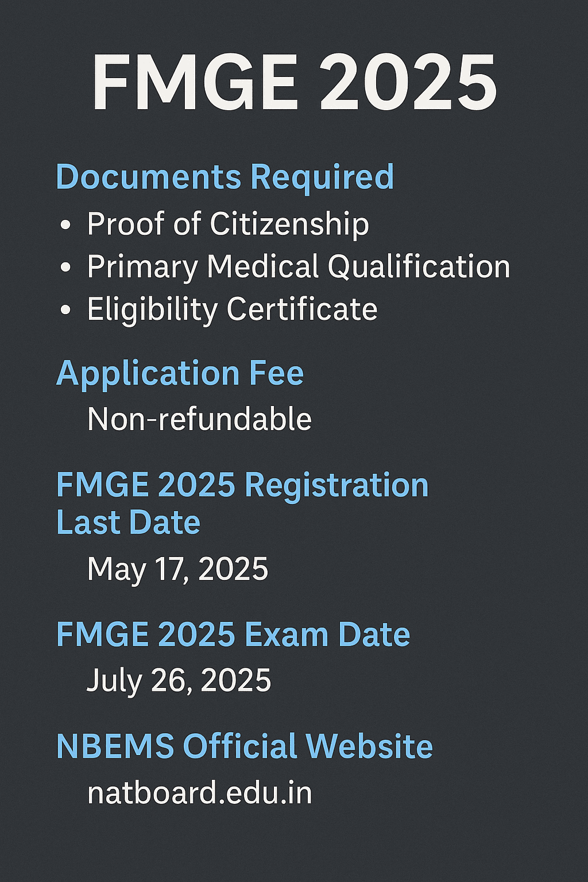Select the FMGE 2025 Exam Date heading
588x882 pixels.
coord(233,635)
